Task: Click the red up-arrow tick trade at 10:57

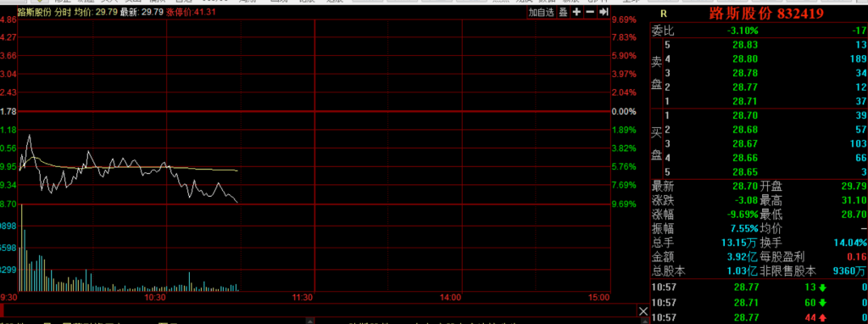Action: pyautogui.click(x=823, y=317)
